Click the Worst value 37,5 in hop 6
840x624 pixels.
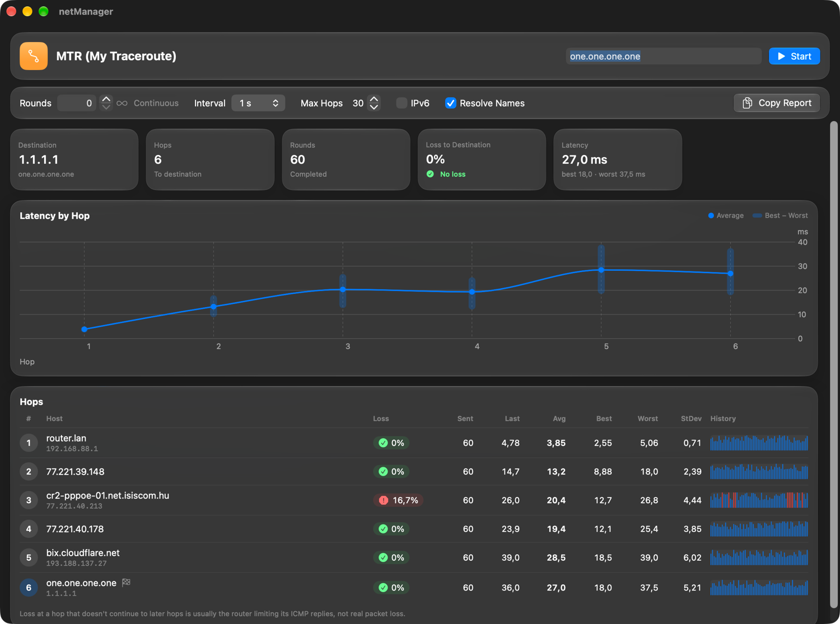pos(649,588)
